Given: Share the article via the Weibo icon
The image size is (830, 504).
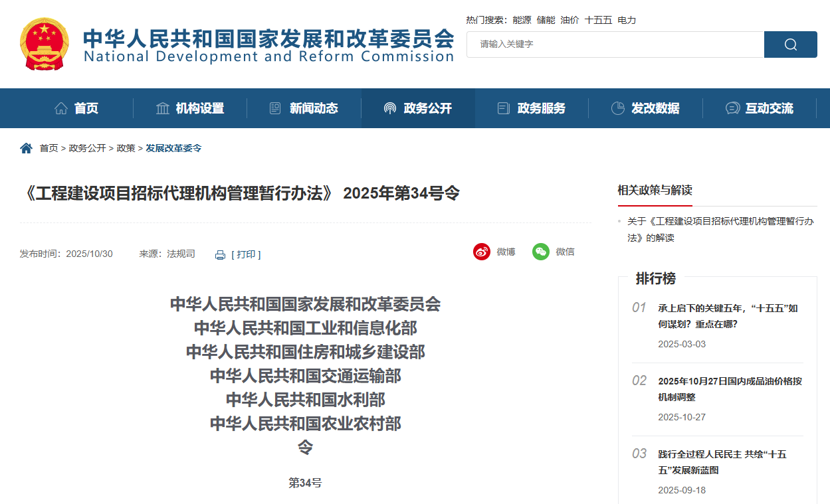Looking at the screenshot, I should click(x=482, y=252).
